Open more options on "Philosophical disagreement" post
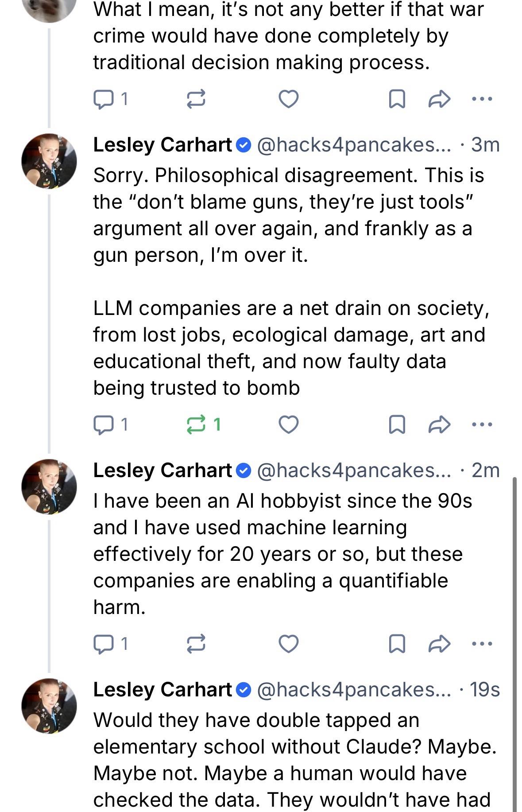Image resolution: width=522 pixels, height=812 pixels. coord(482,425)
